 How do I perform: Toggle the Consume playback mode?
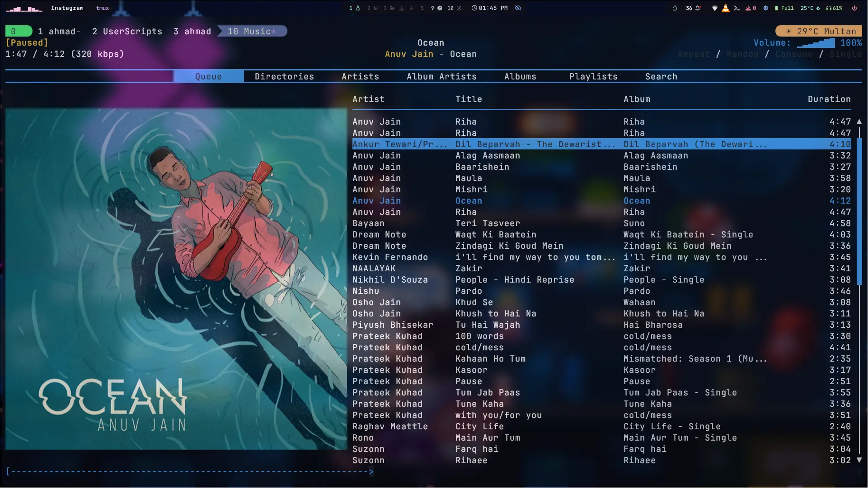tap(793, 54)
